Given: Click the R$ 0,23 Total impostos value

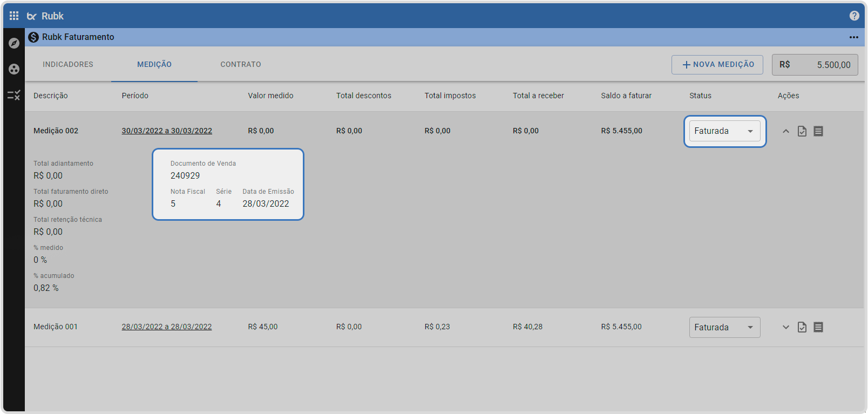Looking at the screenshot, I should 437,327.
